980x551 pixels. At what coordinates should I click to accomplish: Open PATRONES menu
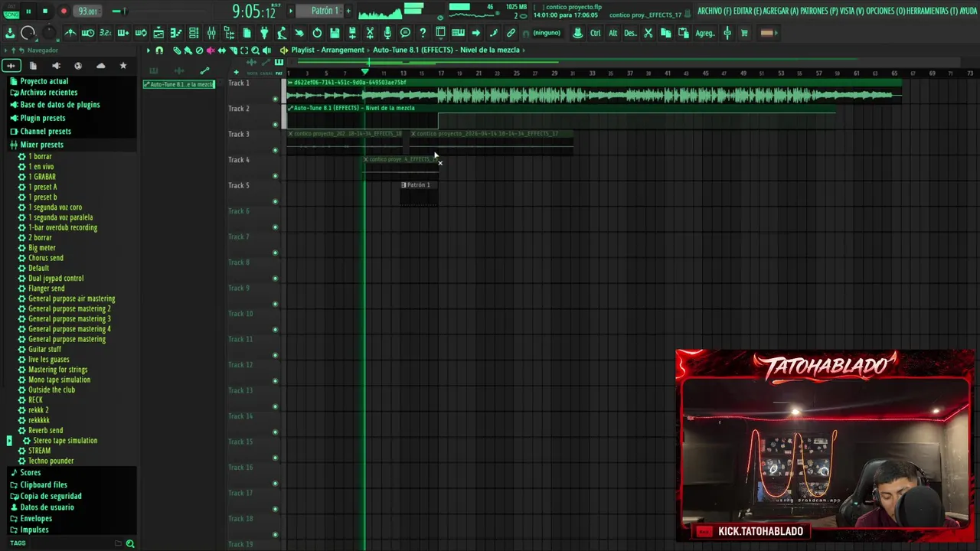(819, 11)
